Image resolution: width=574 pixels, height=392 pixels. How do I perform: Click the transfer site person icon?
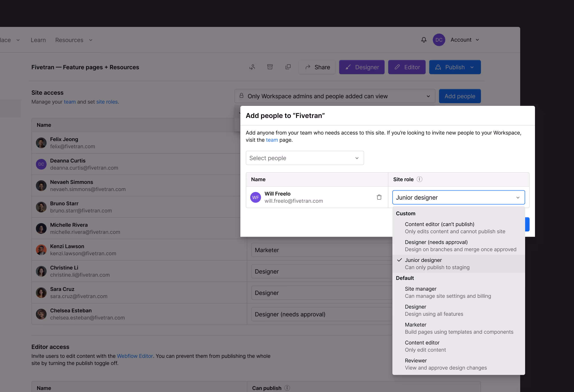click(252, 67)
